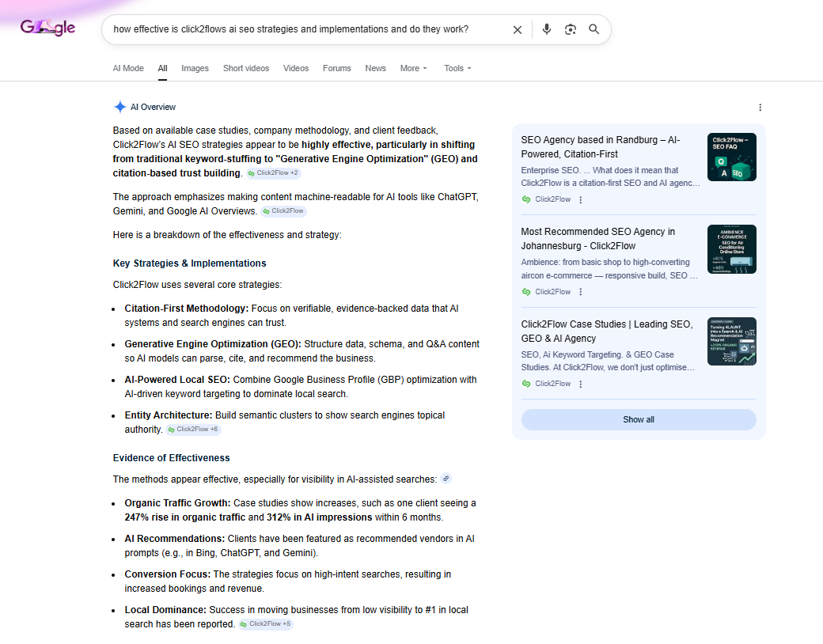The height and width of the screenshot is (644, 823).
Task: Start voice search with microphone icon
Action: click(x=546, y=30)
